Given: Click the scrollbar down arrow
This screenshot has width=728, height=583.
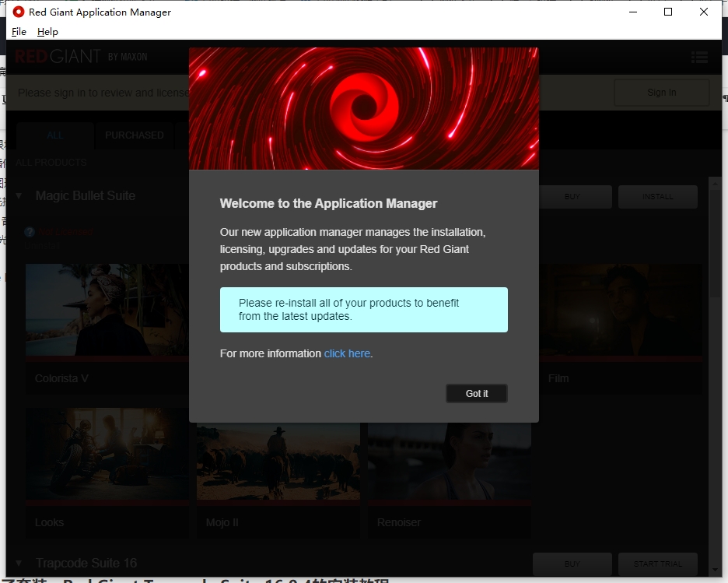Looking at the screenshot, I should pyautogui.click(x=715, y=570).
